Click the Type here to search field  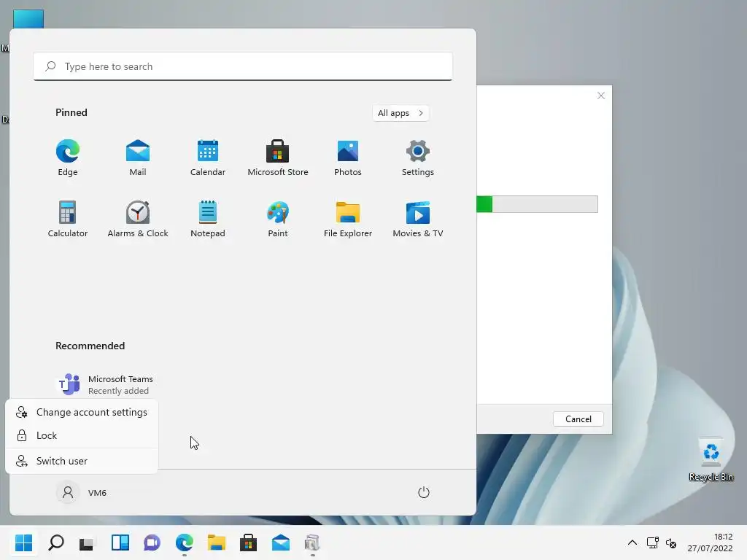coord(243,66)
